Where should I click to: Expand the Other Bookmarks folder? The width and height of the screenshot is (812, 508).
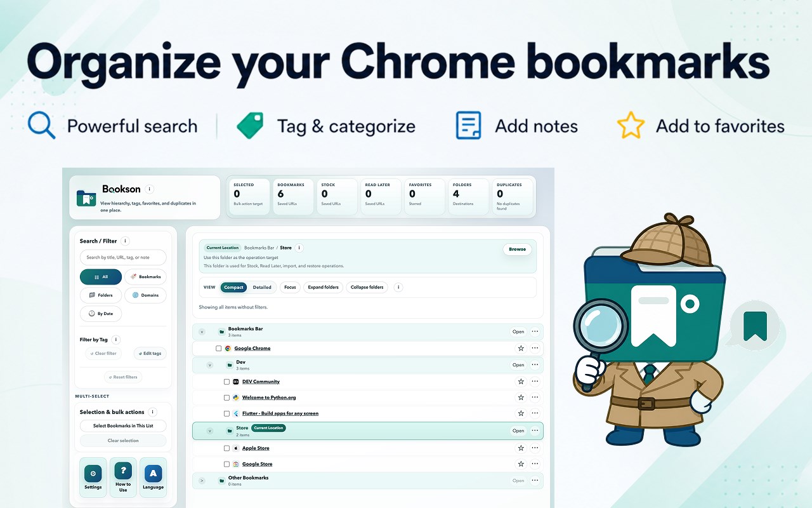tap(202, 481)
